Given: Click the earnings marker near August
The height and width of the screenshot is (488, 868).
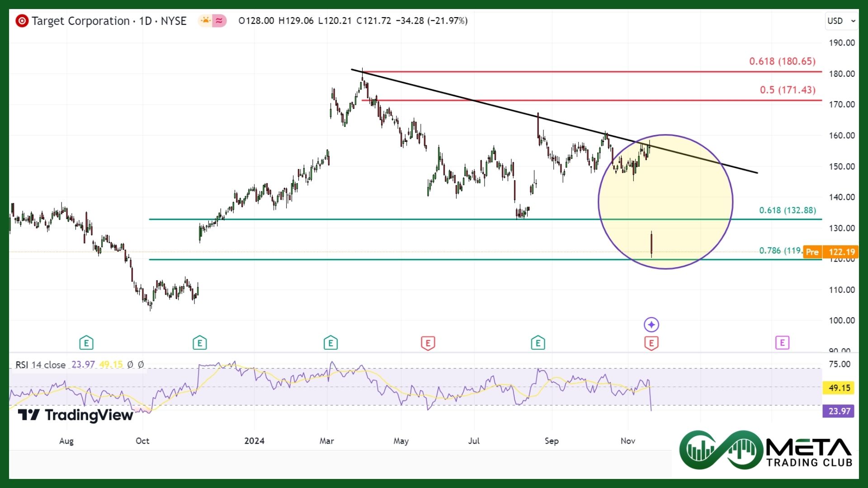Looking at the screenshot, I should [86, 343].
